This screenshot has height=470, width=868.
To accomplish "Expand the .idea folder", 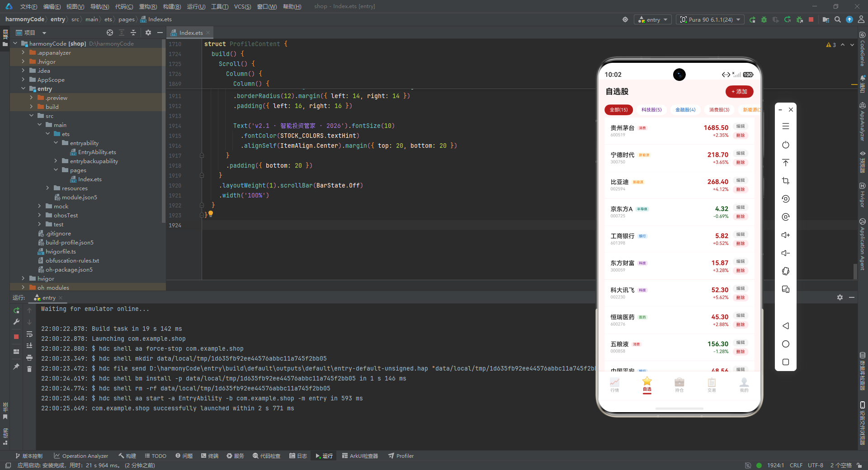I will click(x=23, y=70).
